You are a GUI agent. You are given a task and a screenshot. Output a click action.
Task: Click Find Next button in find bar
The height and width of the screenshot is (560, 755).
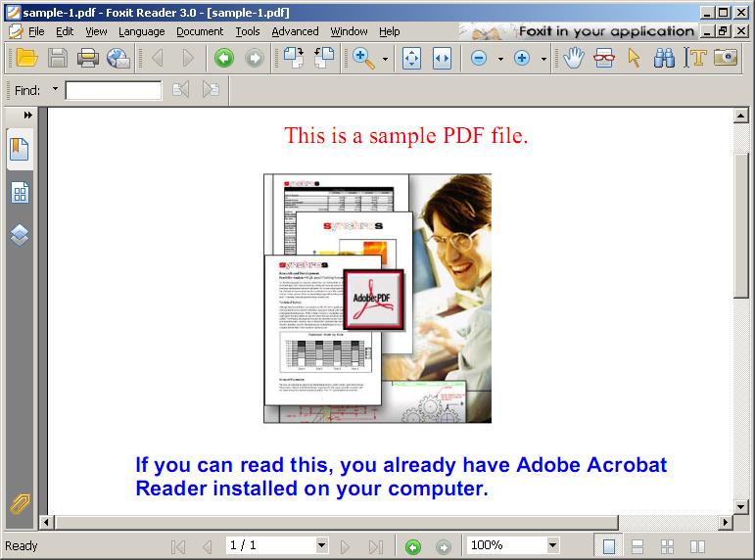211,89
